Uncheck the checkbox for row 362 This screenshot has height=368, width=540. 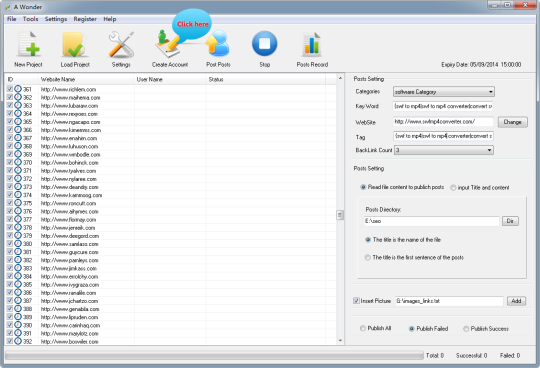[x=10, y=97]
